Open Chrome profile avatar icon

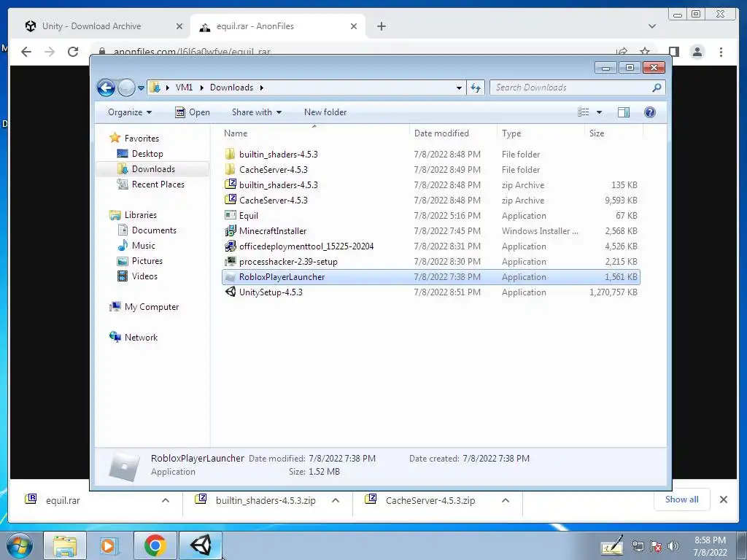click(x=697, y=52)
